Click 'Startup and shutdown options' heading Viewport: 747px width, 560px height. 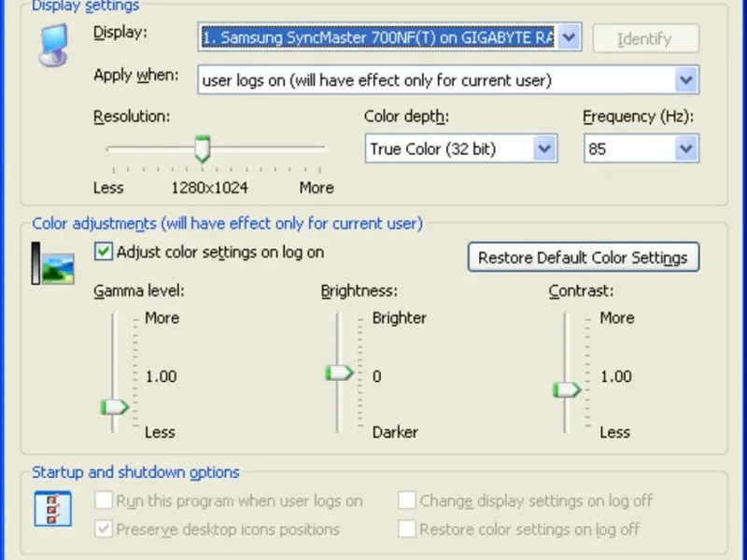pyautogui.click(x=135, y=472)
